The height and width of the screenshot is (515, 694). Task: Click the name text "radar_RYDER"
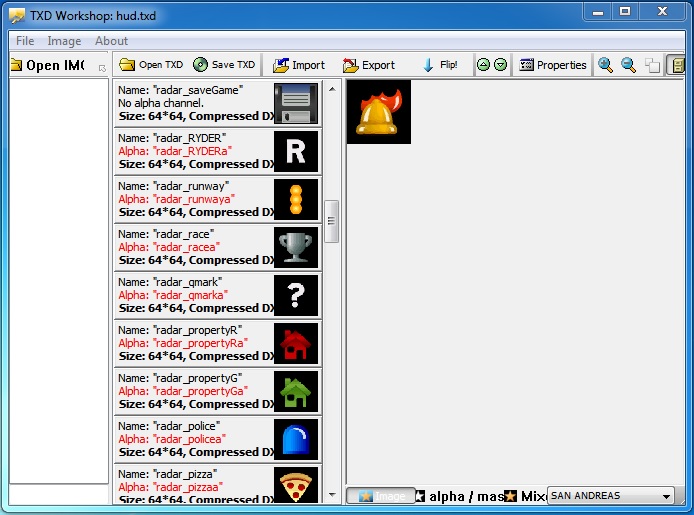point(189,138)
